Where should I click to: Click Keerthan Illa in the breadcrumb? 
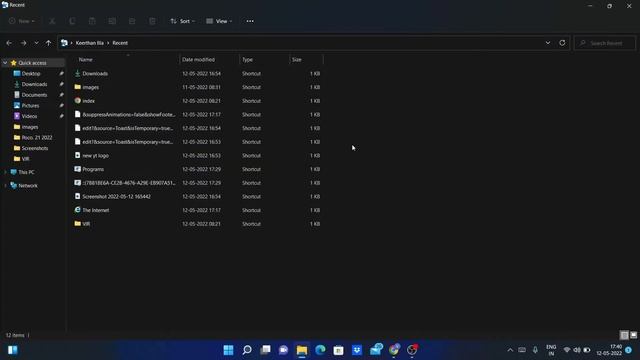89,43
